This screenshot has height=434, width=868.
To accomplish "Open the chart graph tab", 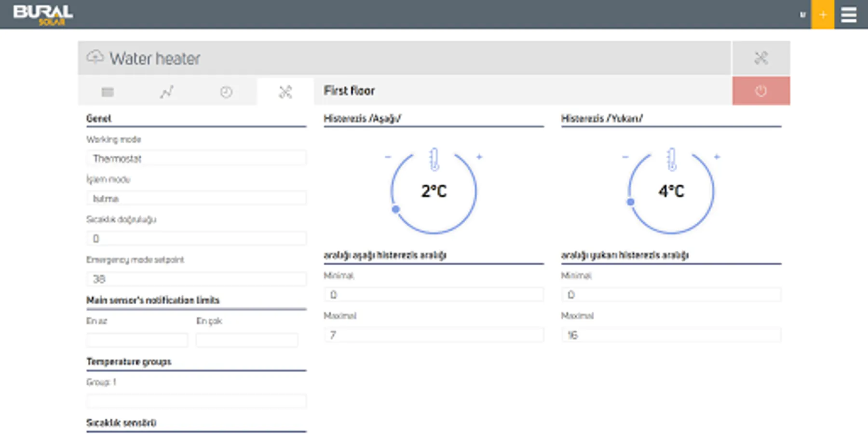I will pyautogui.click(x=167, y=92).
